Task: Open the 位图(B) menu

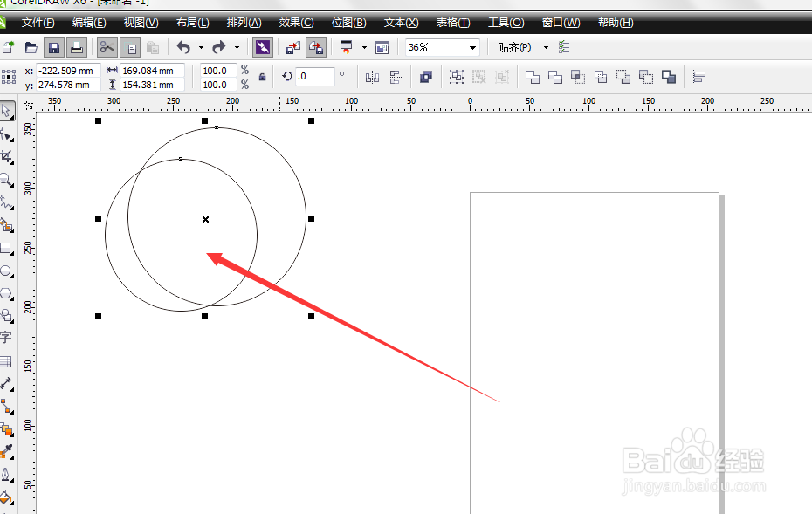Action: [x=349, y=23]
